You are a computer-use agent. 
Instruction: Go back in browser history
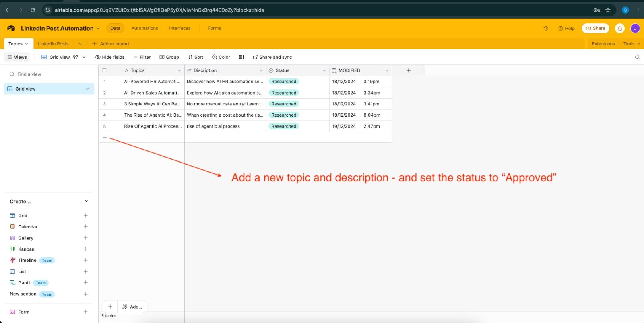(x=8, y=10)
